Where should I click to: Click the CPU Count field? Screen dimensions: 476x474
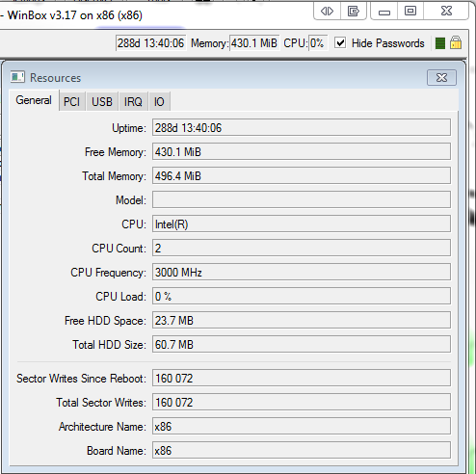[302, 248]
